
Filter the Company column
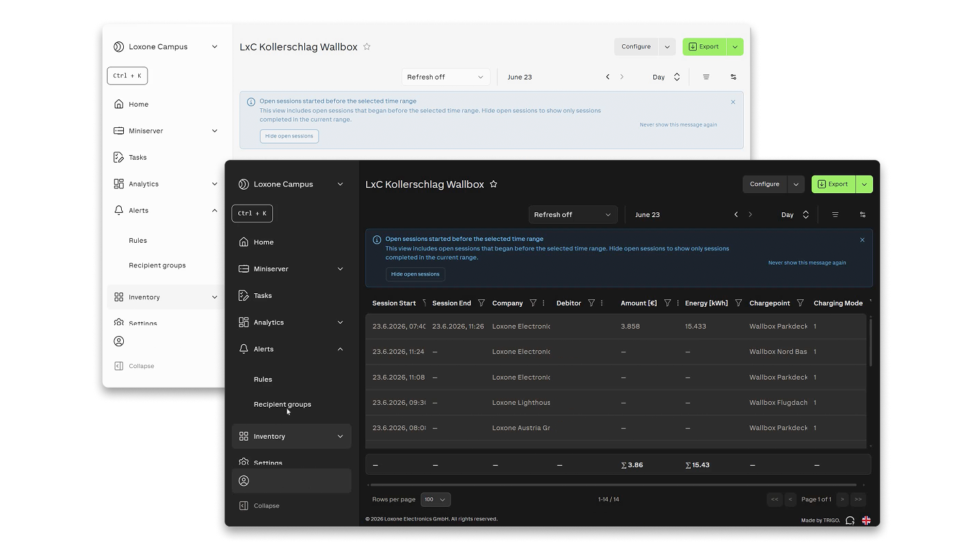point(533,303)
